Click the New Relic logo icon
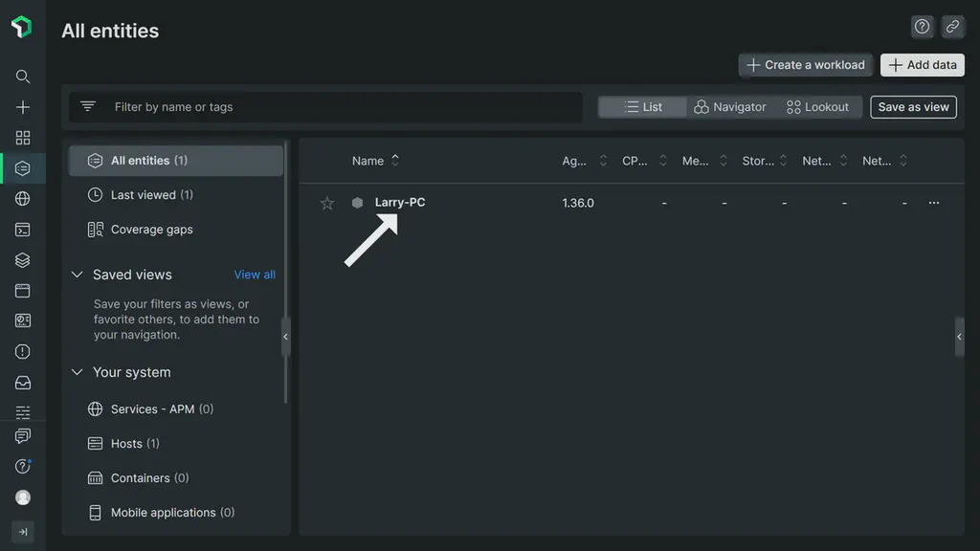The image size is (980, 551). click(22, 27)
